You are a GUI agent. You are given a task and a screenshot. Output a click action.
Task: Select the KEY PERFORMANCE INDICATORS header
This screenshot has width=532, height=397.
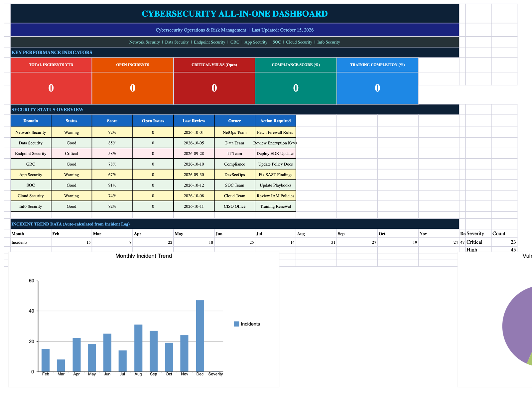click(x=234, y=53)
